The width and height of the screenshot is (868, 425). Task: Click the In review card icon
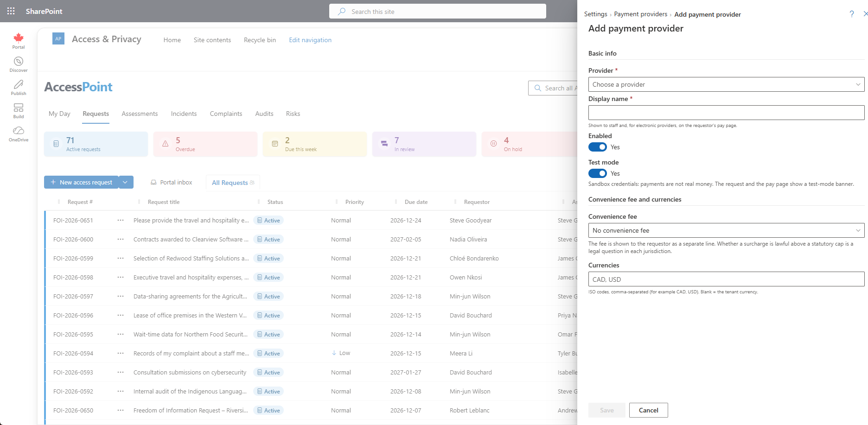tap(384, 144)
